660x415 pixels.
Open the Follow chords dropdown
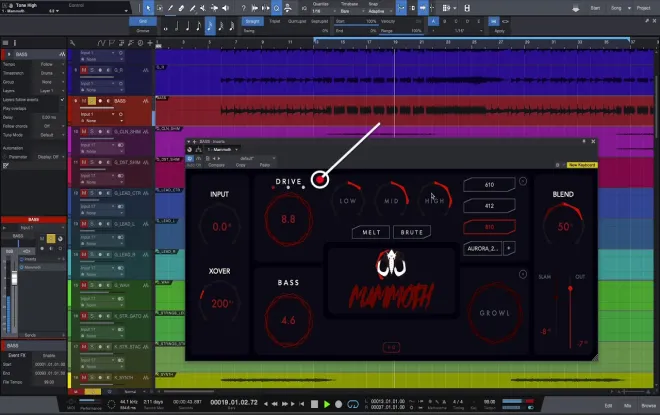[50, 126]
